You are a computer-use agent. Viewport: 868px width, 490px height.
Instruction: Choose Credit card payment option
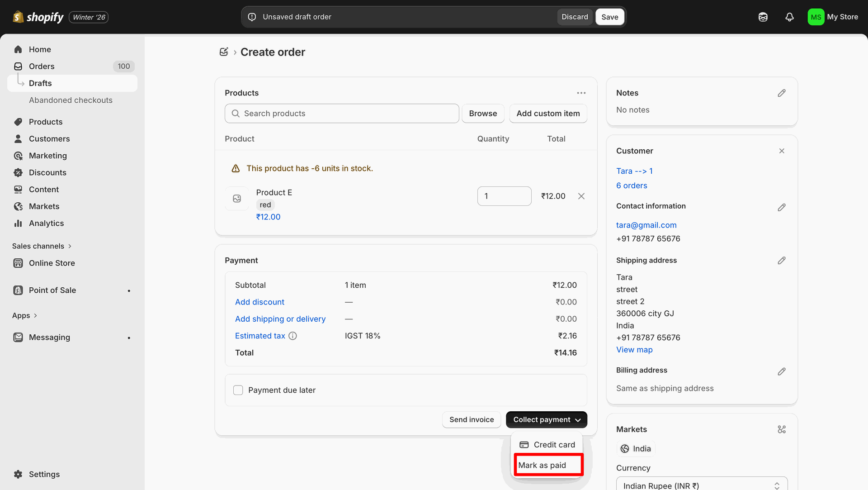(547, 445)
